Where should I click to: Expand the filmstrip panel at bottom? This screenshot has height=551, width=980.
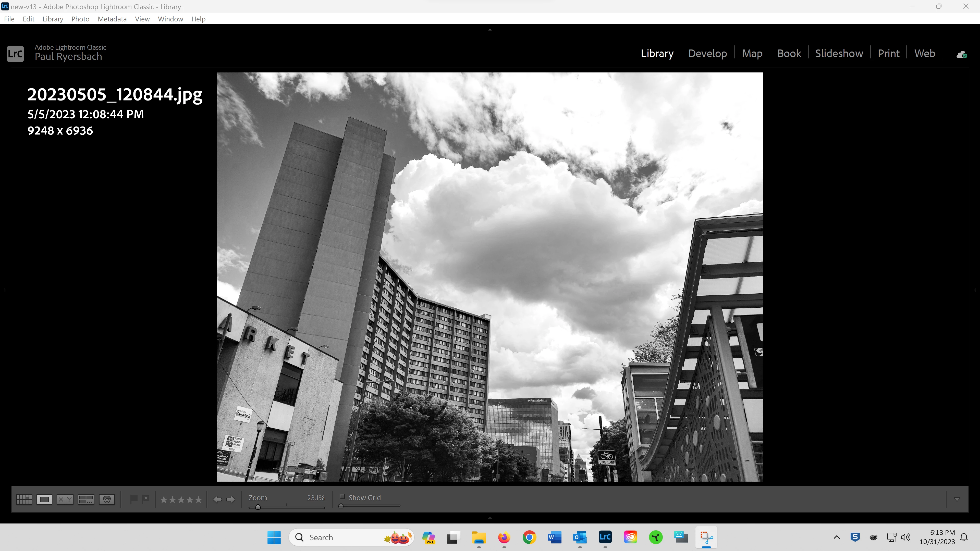coord(490,518)
